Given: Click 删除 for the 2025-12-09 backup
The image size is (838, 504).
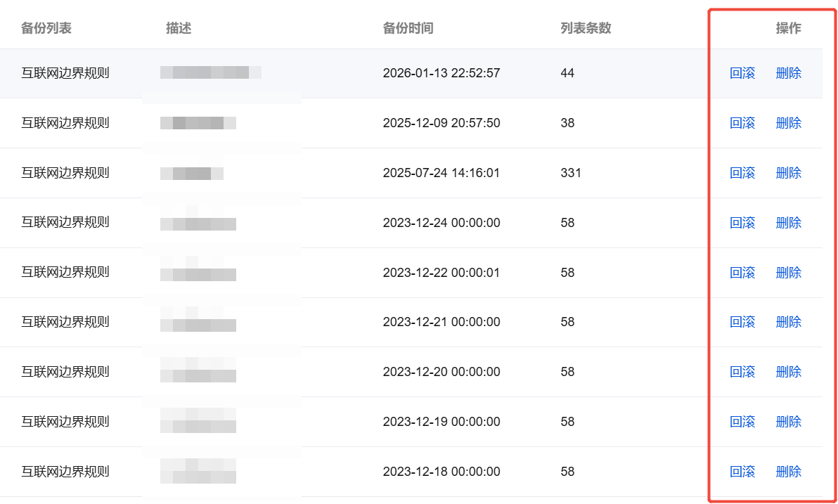Looking at the screenshot, I should coord(788,123).
